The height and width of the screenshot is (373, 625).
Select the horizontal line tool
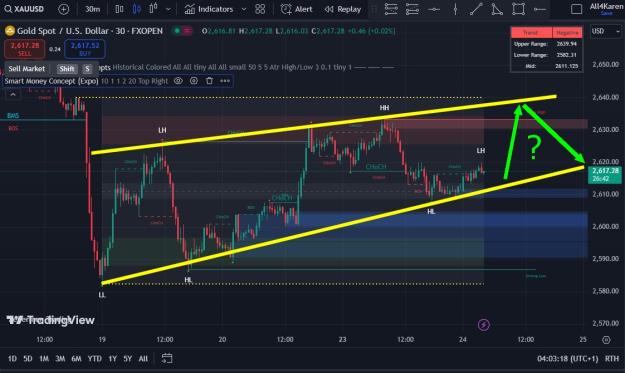[434, 9]
